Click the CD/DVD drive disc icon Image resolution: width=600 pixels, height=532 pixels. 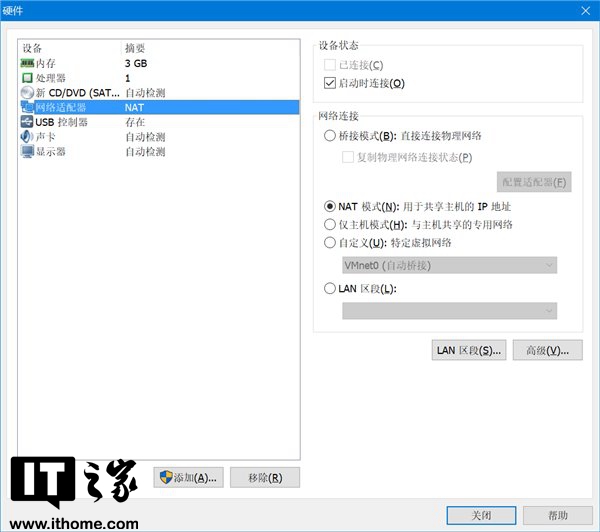[27, 93]
